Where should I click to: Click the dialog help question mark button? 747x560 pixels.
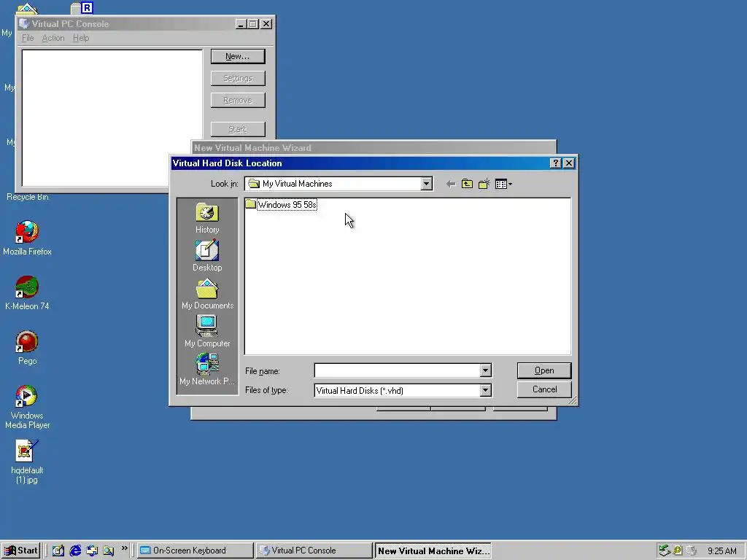click(x=555, y=163)
